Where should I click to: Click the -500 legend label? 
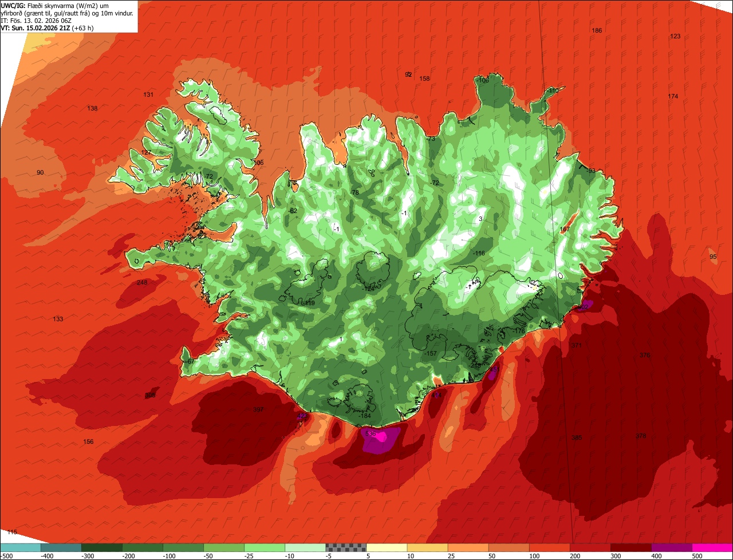pos(7,556)
